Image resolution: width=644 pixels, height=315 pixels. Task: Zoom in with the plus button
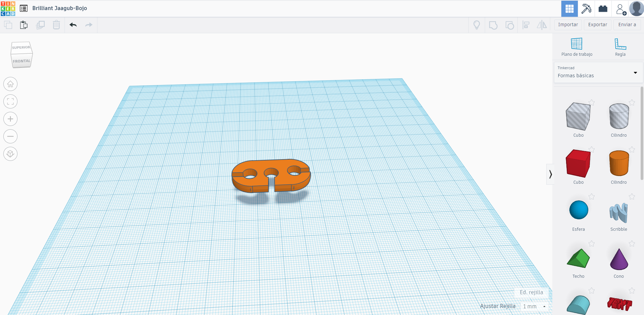click(10, 119)
